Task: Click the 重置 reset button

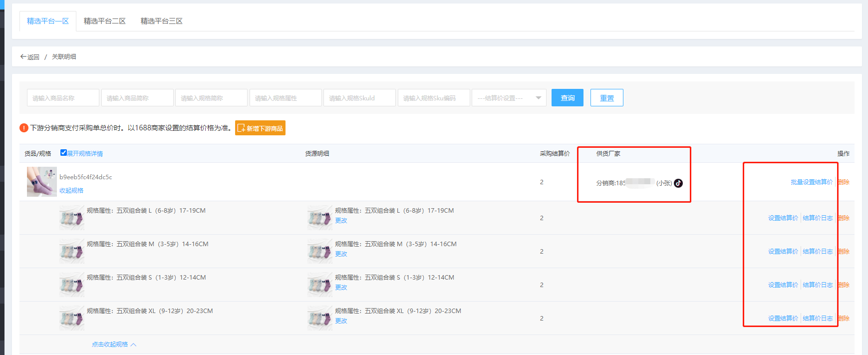Action: click(x=606, y=98)
